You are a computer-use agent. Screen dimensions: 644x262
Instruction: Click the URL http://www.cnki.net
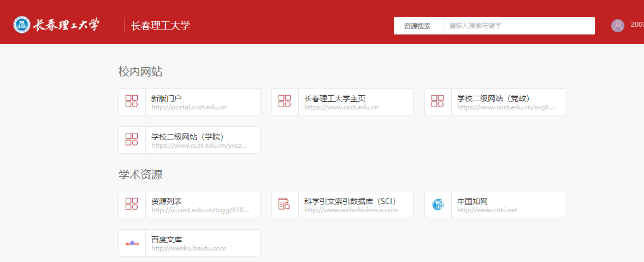487,210
